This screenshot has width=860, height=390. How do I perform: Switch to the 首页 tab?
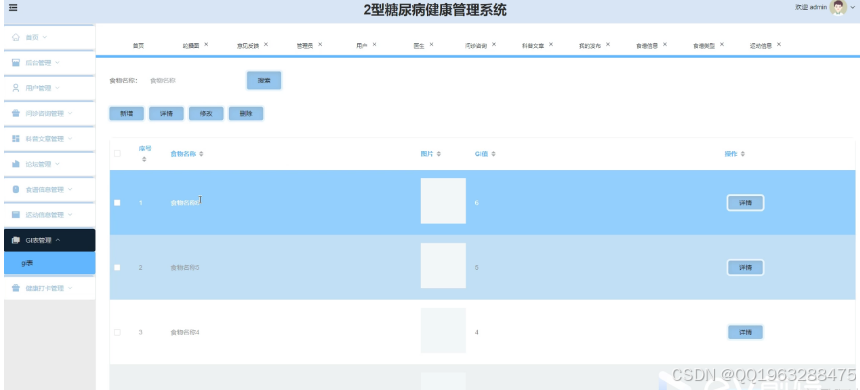[x=138, y=46]
